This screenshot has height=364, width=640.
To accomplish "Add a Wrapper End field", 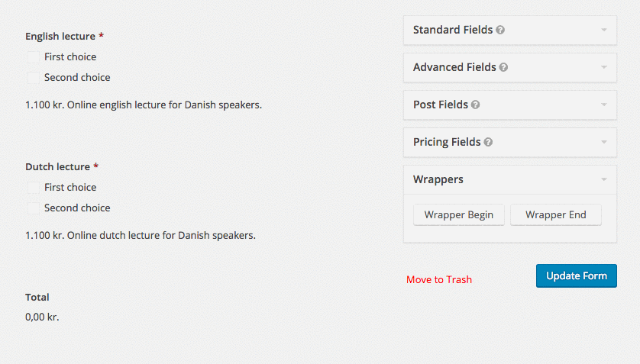I will click(x=556, y=214).
